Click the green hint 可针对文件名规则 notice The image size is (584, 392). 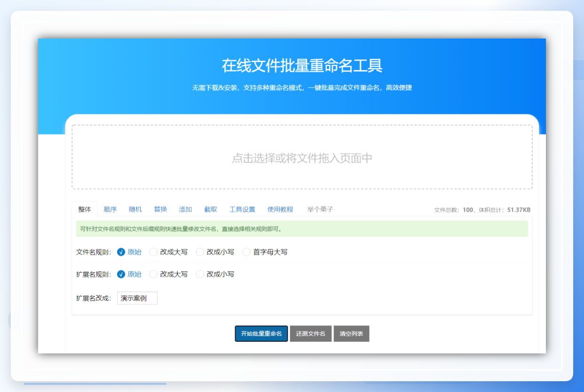pos(302,229)
